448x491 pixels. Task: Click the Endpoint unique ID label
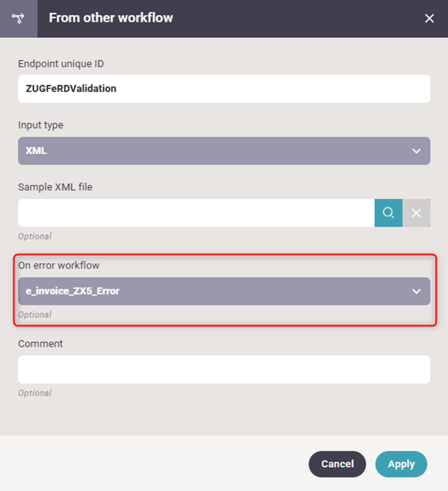coord(61,64)
